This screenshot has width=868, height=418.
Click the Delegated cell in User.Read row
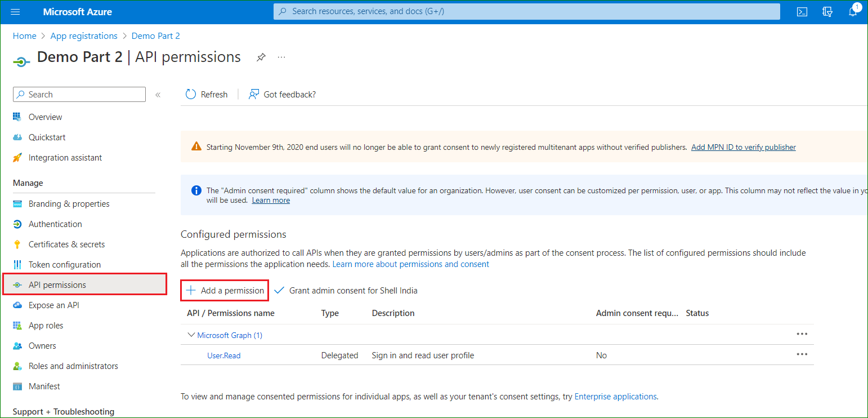[x=339, y=355]
